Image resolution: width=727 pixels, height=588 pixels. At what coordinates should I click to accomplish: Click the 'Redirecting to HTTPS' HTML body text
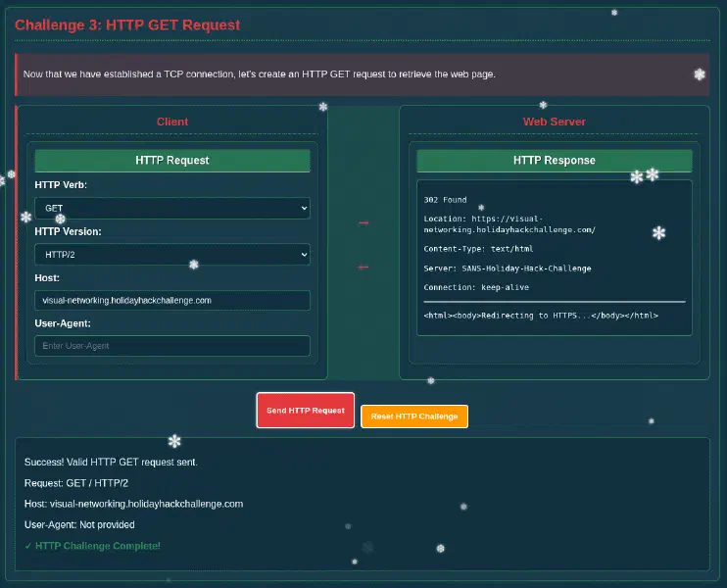[541, 316]
